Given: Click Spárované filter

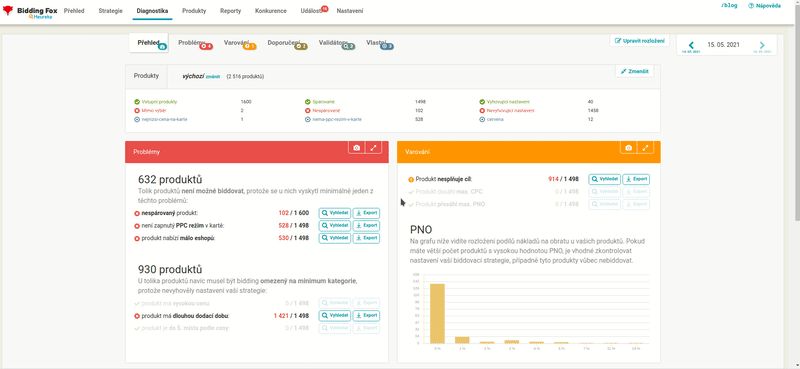Looking at the screenshot, I should 320,102.
